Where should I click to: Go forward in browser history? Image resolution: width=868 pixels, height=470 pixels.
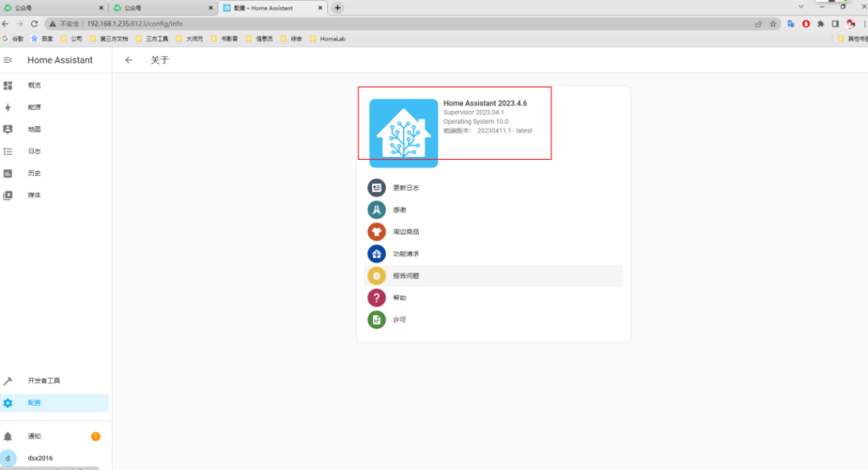click(20, 24)
